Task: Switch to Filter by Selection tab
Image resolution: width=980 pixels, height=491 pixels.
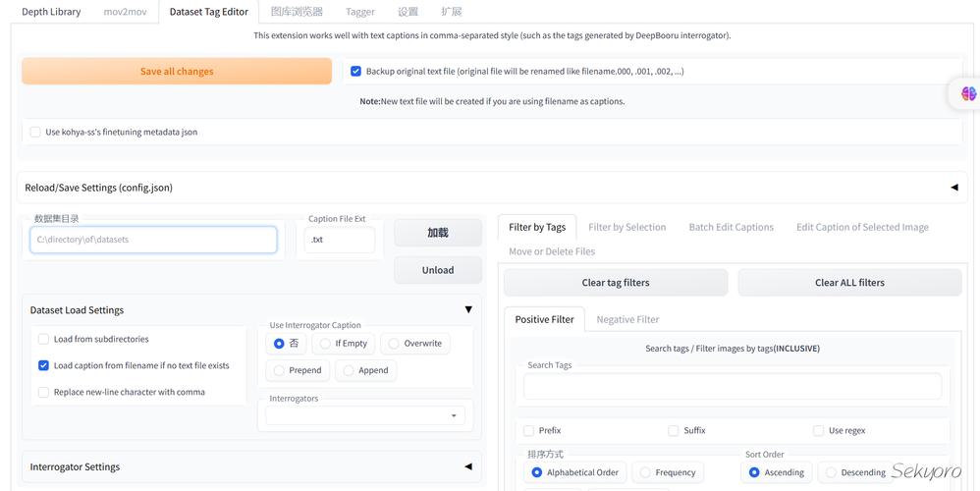Action: tap(626, 227)
